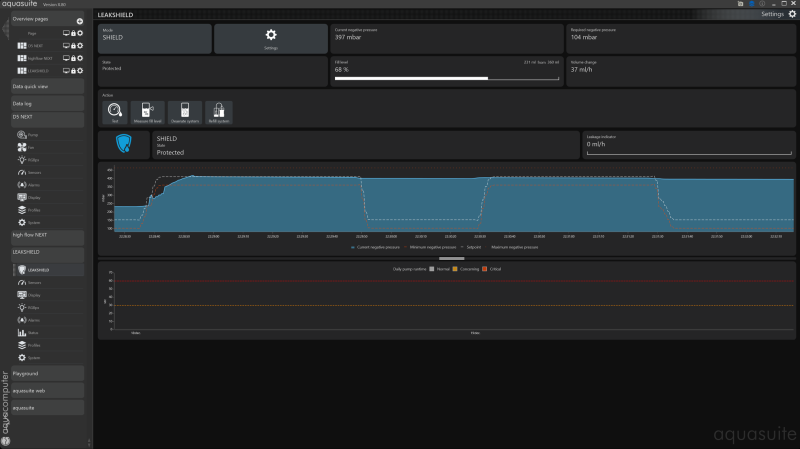800x449 pixels.
Task: Expand the high flow NEXT section
Action: tap(47, 237)
